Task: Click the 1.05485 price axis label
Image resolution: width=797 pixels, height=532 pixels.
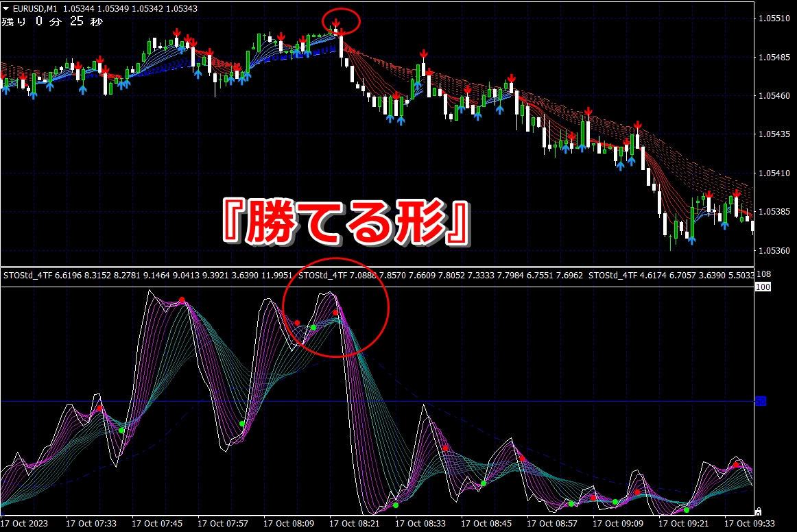Action: [x=774, y=57]
